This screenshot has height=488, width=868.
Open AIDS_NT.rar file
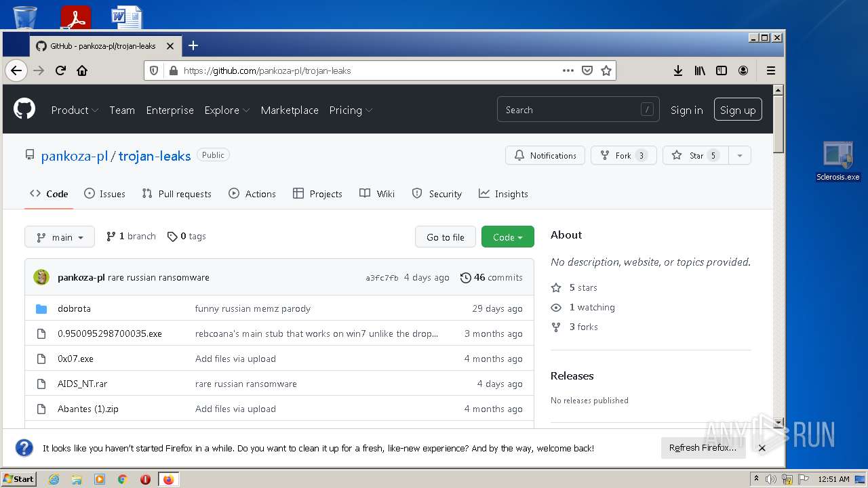pyautogui.click(x=83, y=384)
